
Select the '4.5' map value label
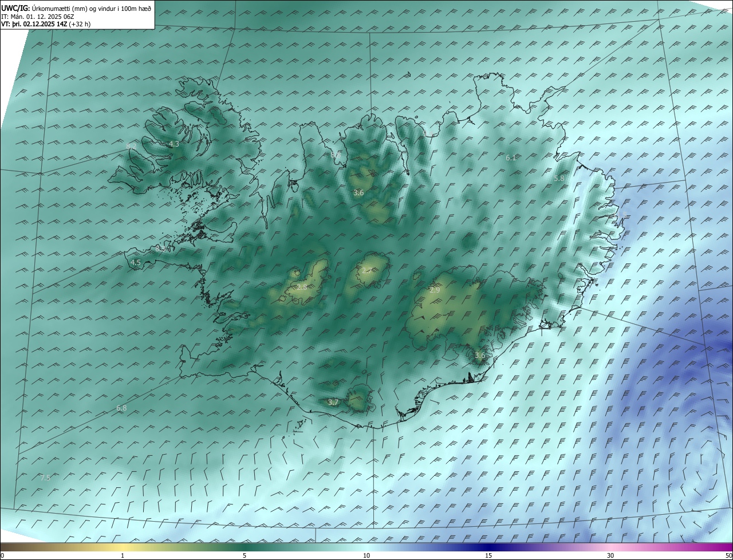coord(136,263)
